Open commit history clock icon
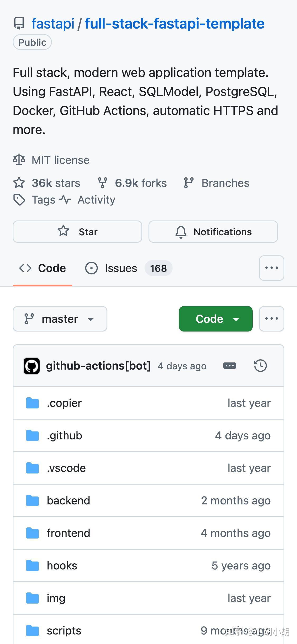The height and width of the screenshot is (644, 297). [261, 366]
